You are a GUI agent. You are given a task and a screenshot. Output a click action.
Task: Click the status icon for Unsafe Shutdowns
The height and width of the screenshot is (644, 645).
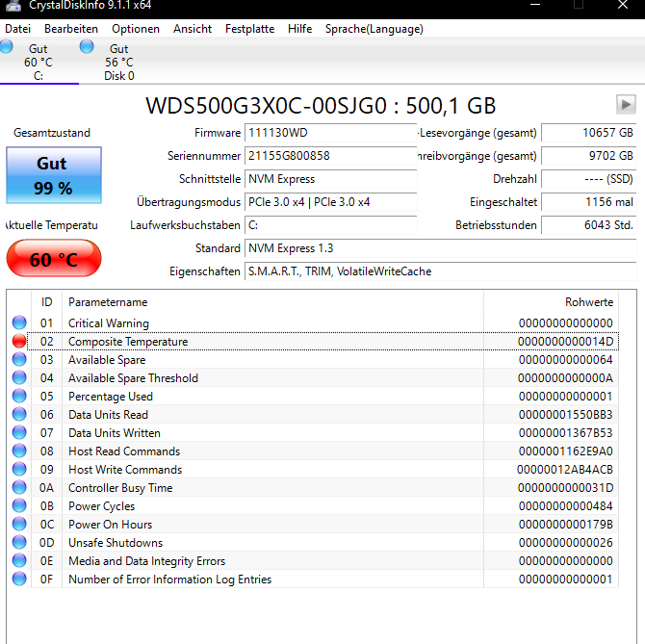point(19,542)
